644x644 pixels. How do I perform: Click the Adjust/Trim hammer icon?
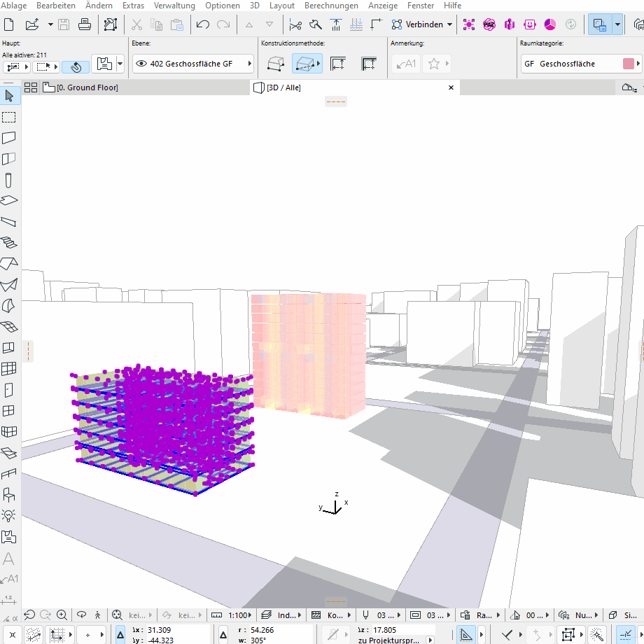coord(316,24)
